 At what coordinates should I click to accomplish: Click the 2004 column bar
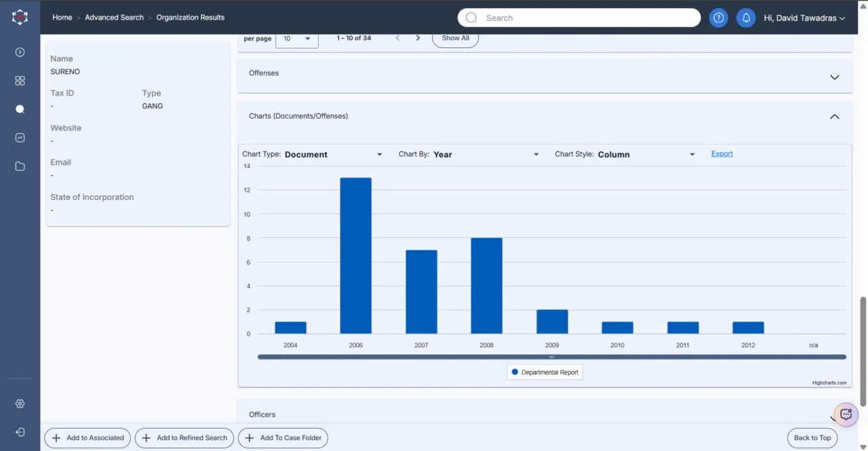(290, 328)
